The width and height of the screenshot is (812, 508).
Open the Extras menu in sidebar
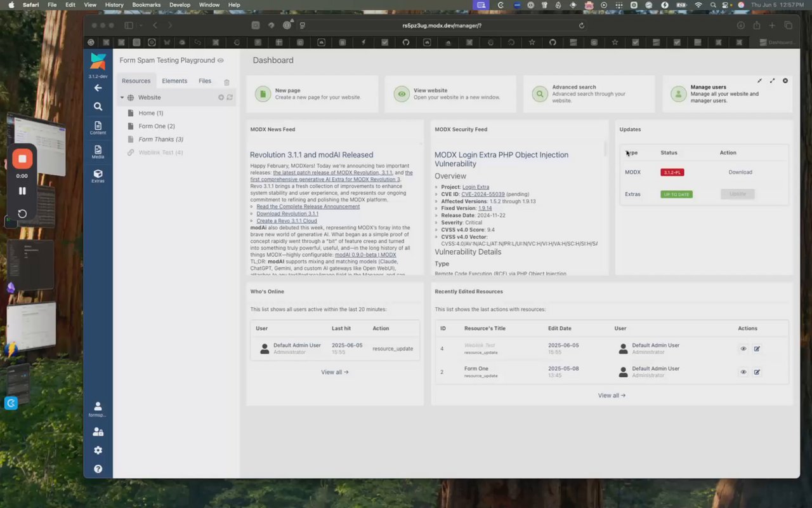click(98, 176)
